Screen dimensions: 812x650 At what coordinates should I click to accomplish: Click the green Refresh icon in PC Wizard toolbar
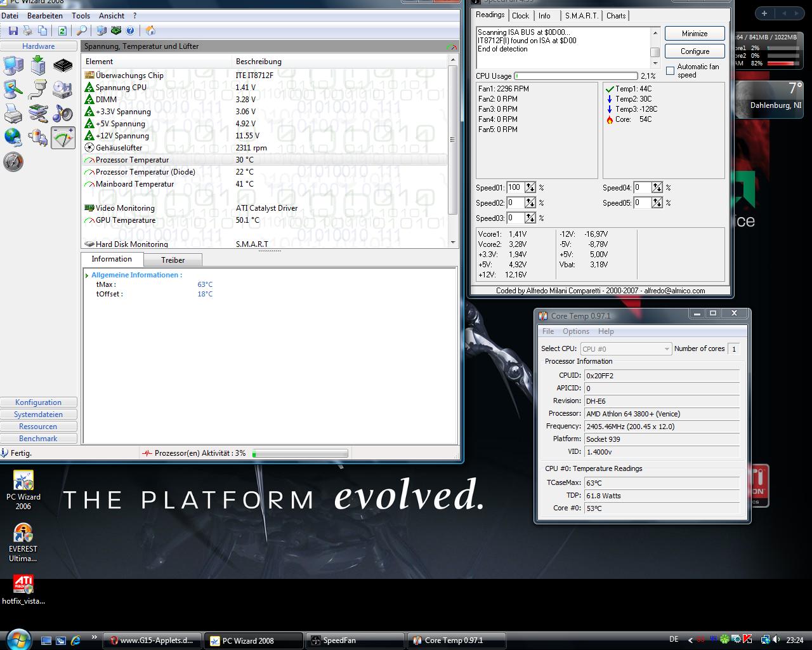[62, 30]
